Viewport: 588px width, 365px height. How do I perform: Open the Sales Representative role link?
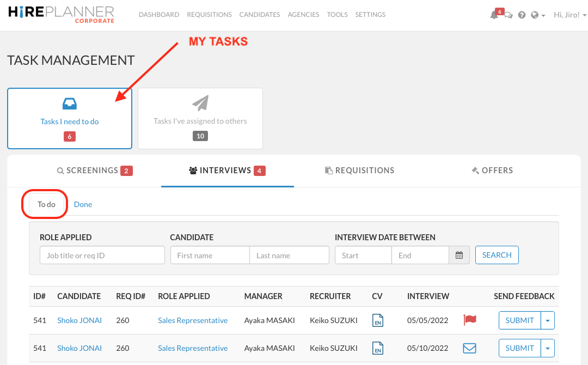coord(193,320)
